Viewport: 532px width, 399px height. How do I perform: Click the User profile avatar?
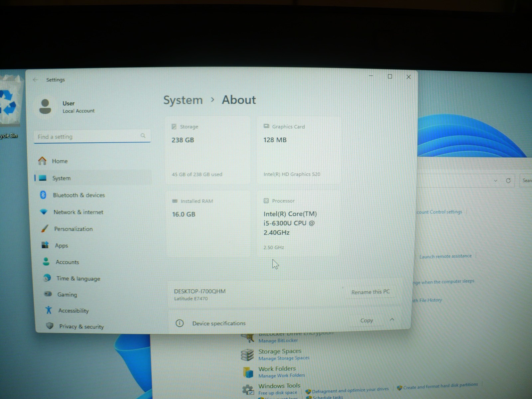(45, 106)
